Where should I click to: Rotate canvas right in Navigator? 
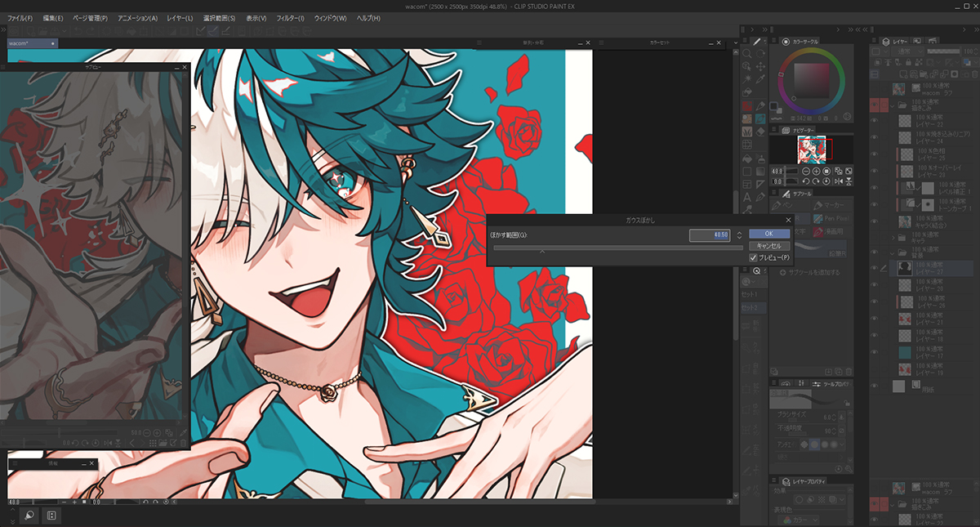816,181
